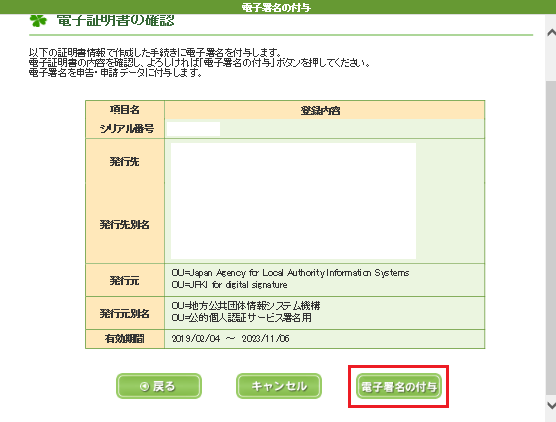Click the scrollbar up arrow
This screenshot has width=556, height=422.
551,33
